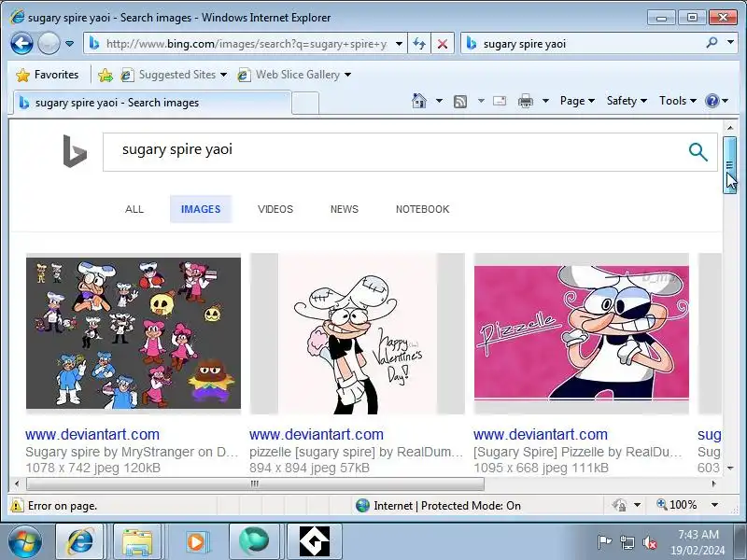
Task: Click the muted speaker volume tray icon
Action: (x=649, y=542)
